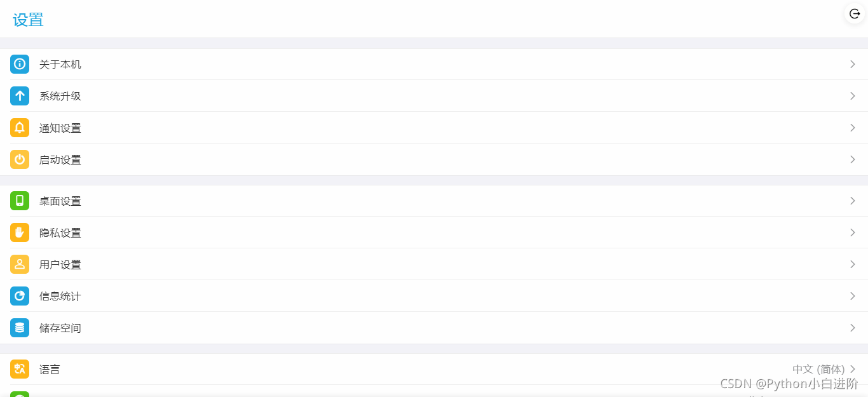Click the database icon for 储存空间
This screenshot has height=397, width=868.
20,328
